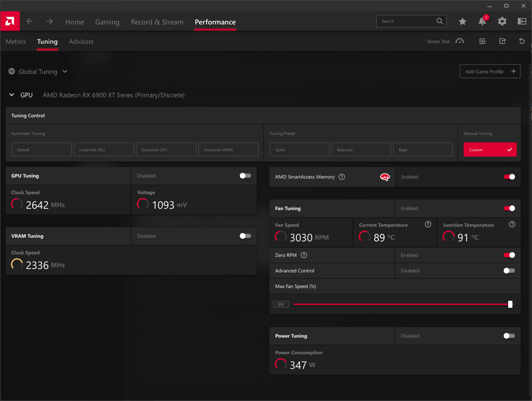Screen dimensions: 532x401
Task: Open the Gaming tab
Action: [107, 22]
